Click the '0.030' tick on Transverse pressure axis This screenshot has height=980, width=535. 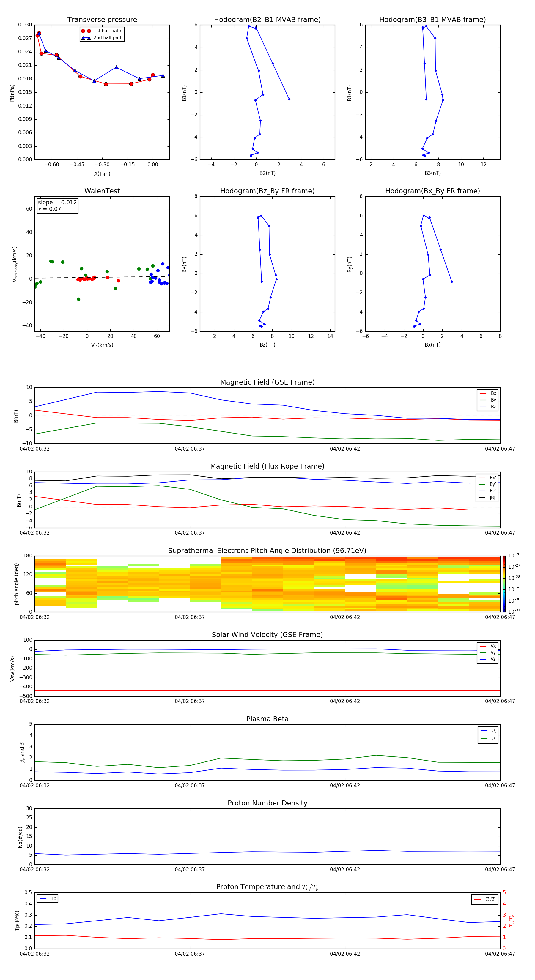pyautogui.click(x=25, y=25)
